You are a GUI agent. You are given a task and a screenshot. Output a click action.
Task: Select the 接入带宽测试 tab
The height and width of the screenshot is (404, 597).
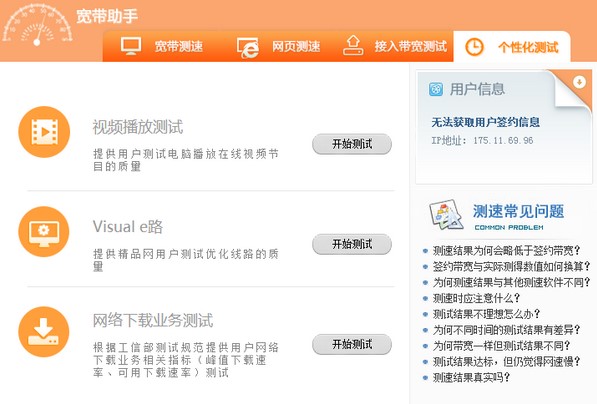point(395,46)
